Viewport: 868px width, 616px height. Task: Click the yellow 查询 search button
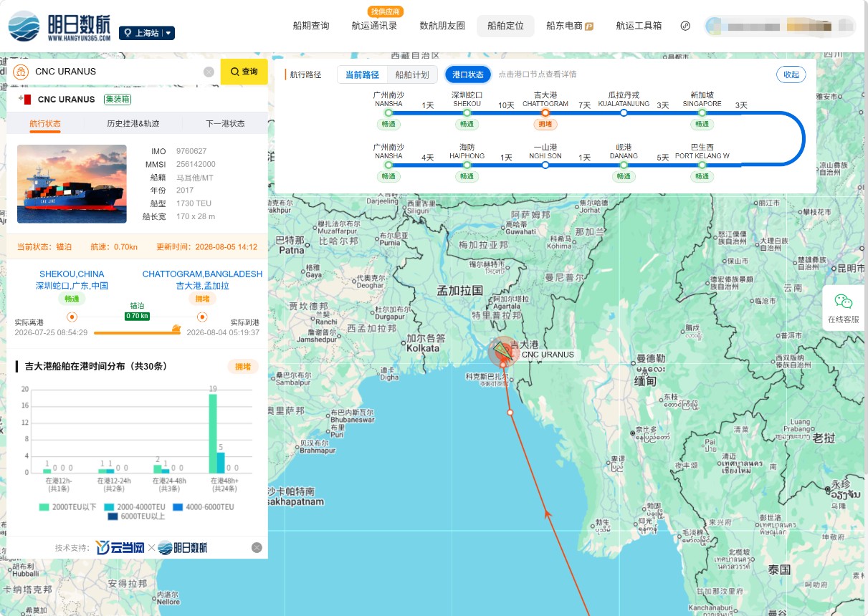(244, 72)
